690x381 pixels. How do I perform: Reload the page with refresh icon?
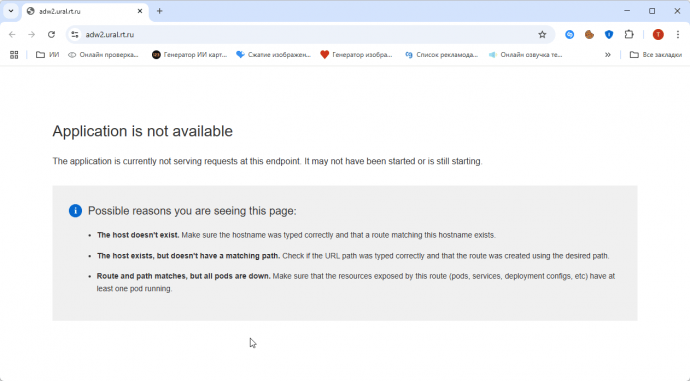click(x=51, y=34)
